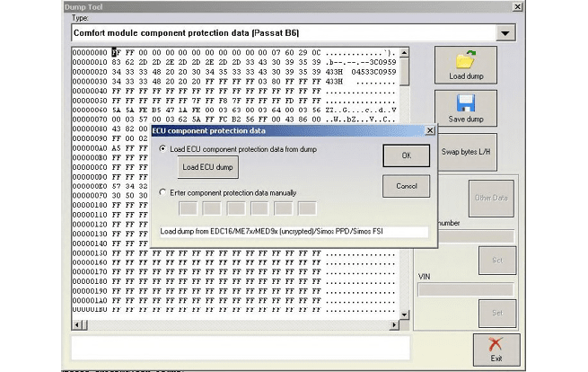Screen dimensions: 588x372
Task: Confirm the dialog with OK
Action: click(x=406, y=155)
